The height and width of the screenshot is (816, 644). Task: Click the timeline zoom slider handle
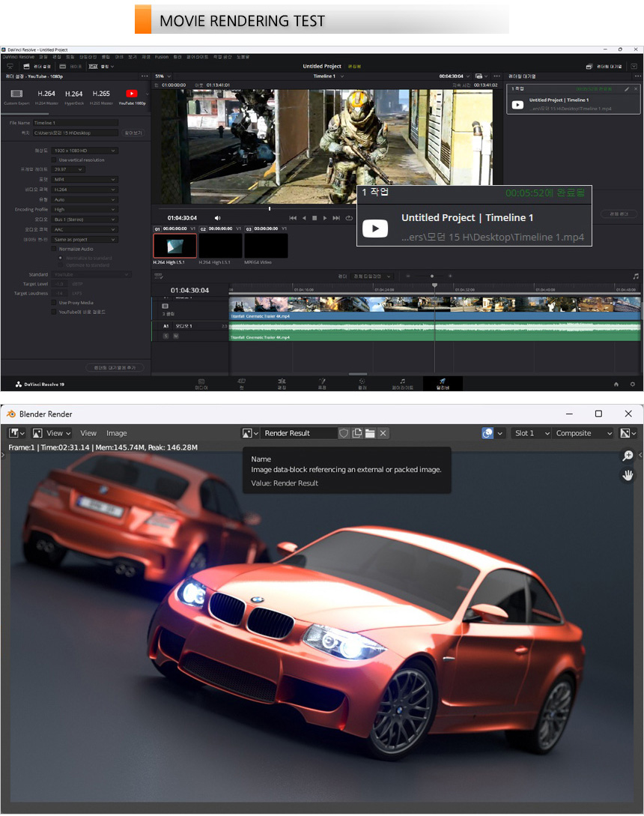(x=432, y=276)
